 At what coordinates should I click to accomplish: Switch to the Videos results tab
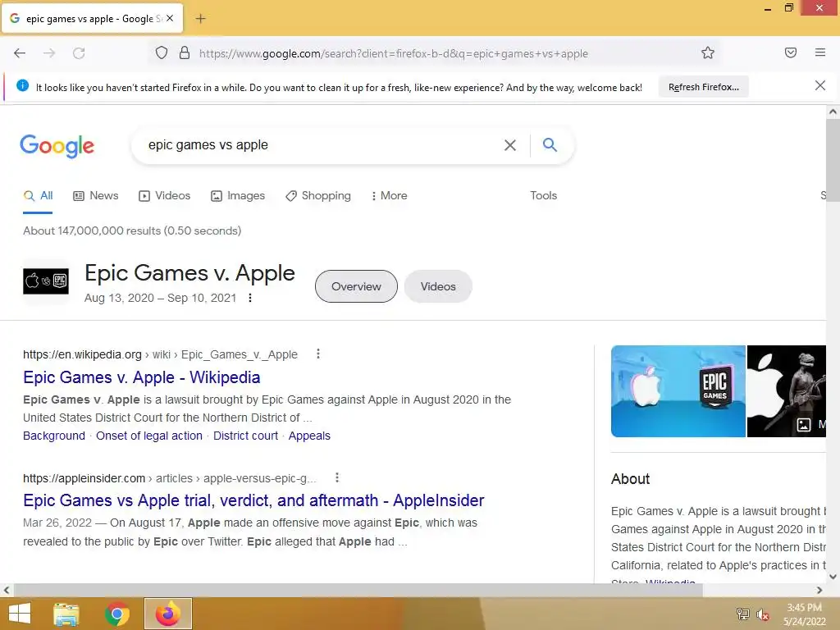point(164,195)
